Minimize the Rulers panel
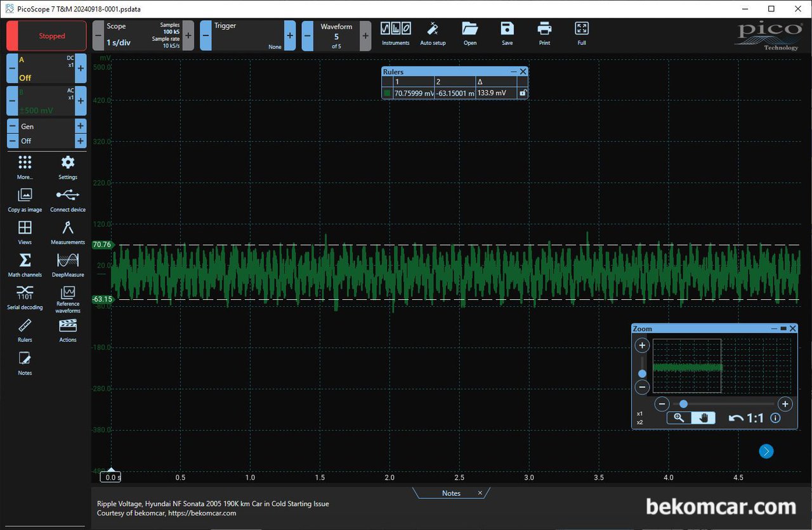 coord(514,72)
